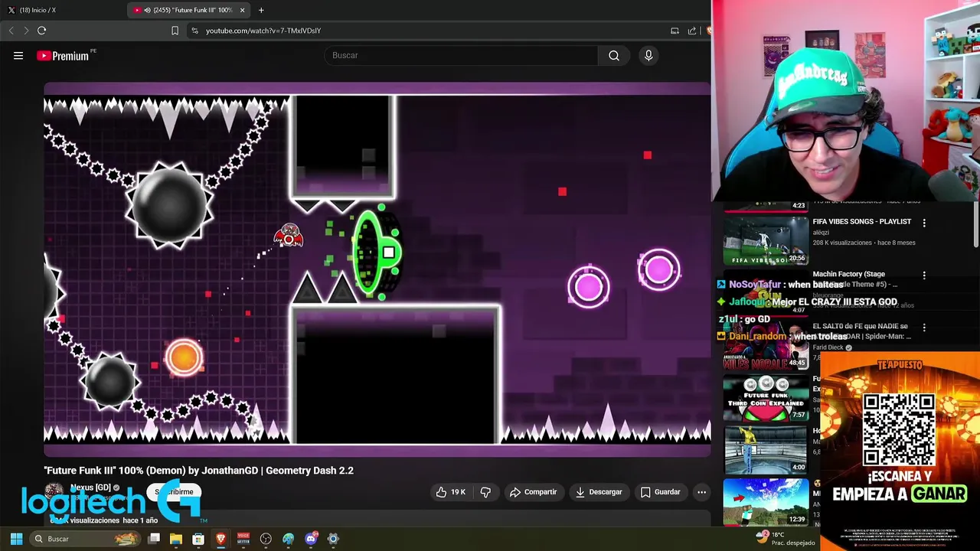Open options menu for FIFA VIBES SONGS video
This screenshot has width=980, height=551.
click(924, 223)
